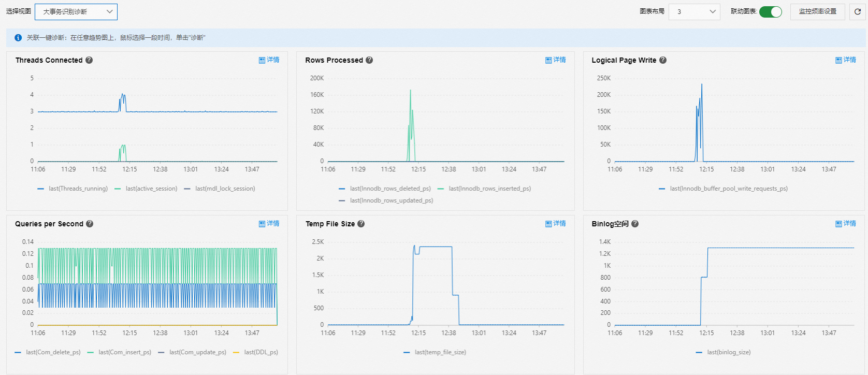868x375 pixels.
Task: Click the Queries per Second chart title
Action: 49,224
